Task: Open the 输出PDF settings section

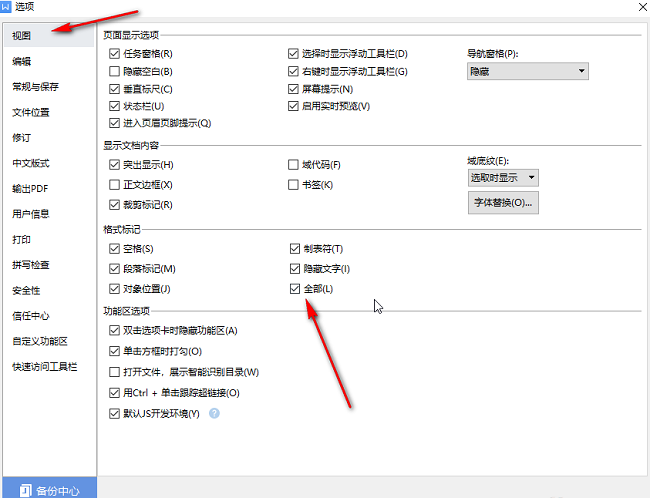Action: (31, 188)
